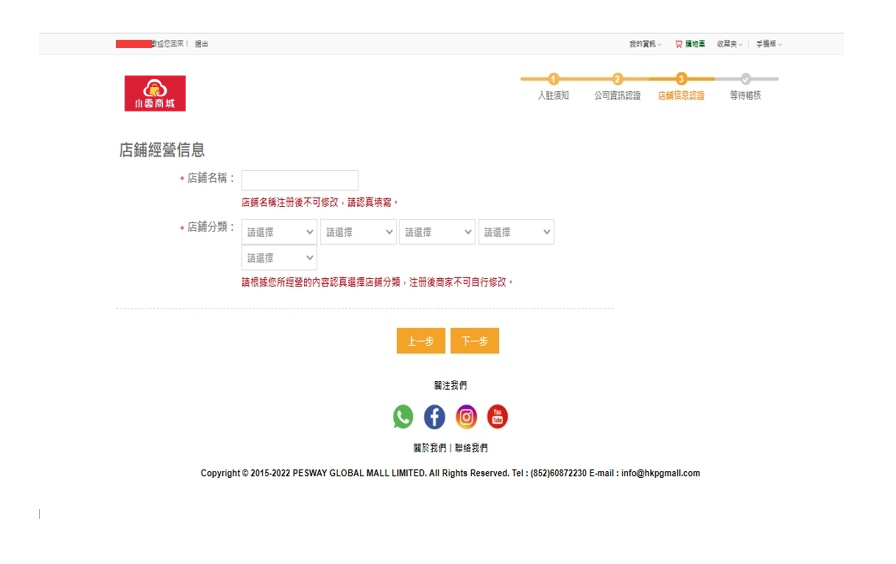Click step 4 checkmark 等待審核
896x564 pixels.
coord(745,78)
